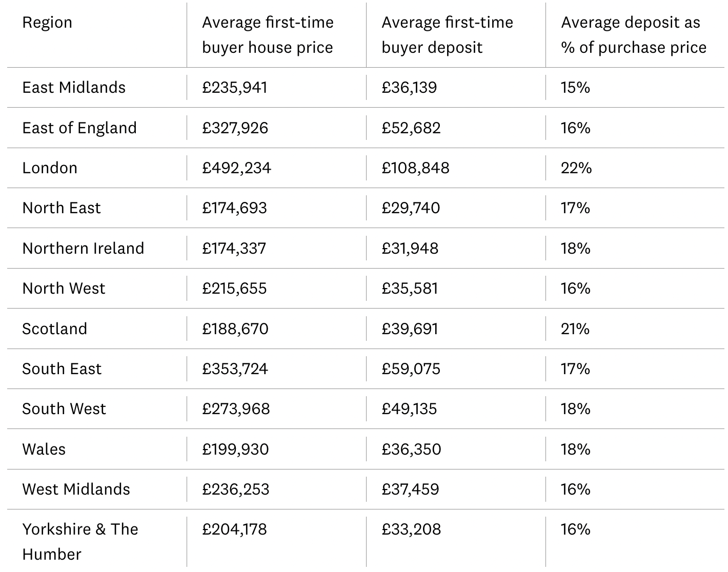Screen dimensions: 728x572
Task: Select the Scotland region cell
Action: tap(55, 329)
